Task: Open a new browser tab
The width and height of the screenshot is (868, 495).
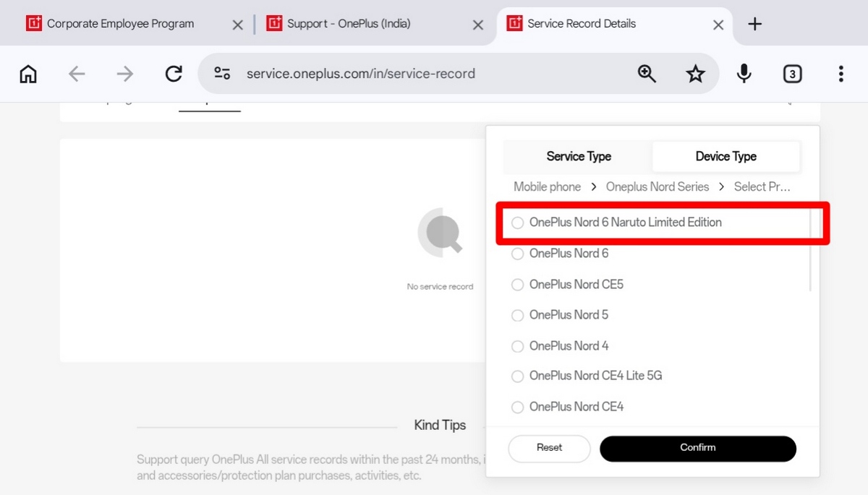Action: [x=754, y=23]
